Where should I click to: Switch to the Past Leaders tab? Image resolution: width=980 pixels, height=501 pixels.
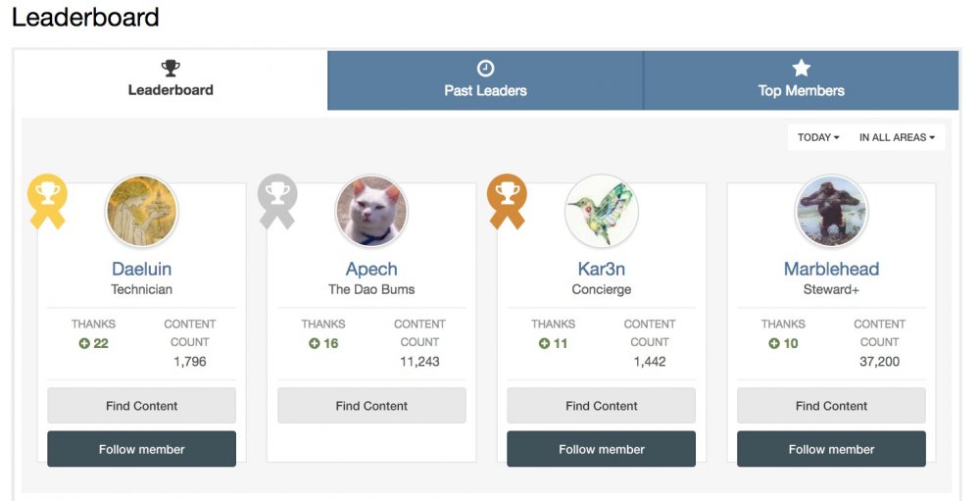tap(485, 80)
